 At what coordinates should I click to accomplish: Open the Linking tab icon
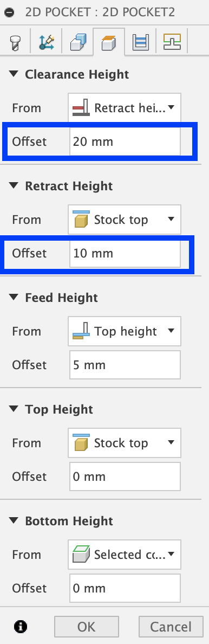pyautogui.click(x=172, y=41)
